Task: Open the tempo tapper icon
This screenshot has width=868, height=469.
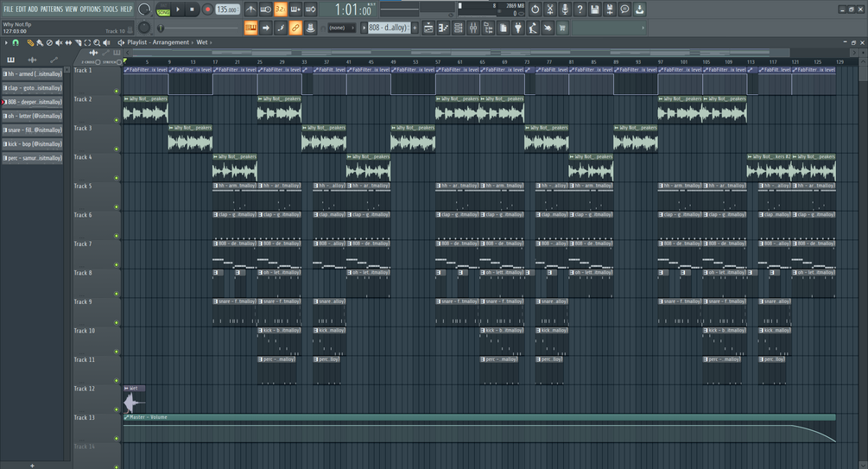Action: (x=533, y=28)
